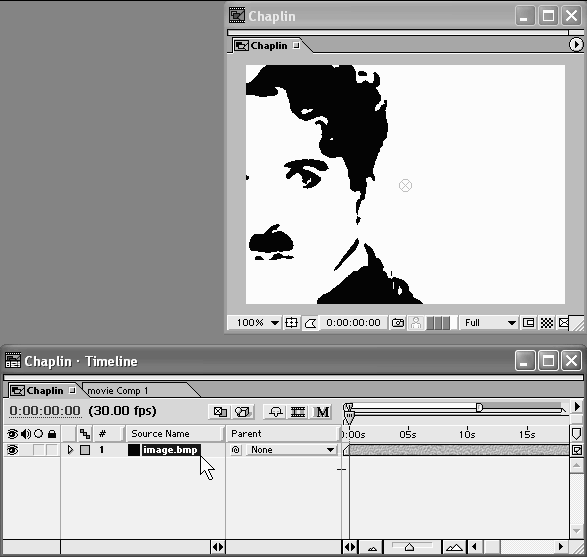The width and height of the screenshot is (587, 557).
Task: Open the timeline options menu arrow at top right
Action: pos(577,407)
